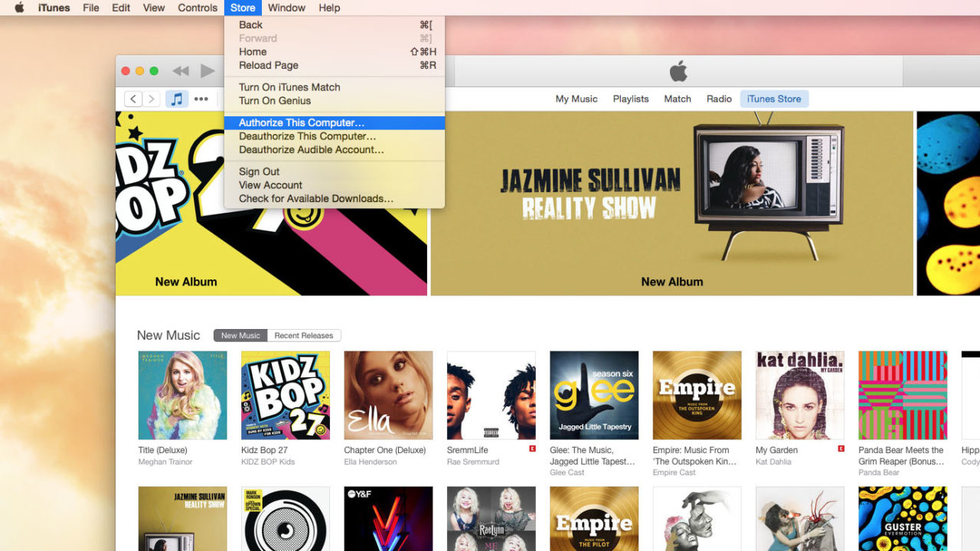The width and height of the screenshot is (980, 551).
Task: Open Mark Ronson Uptown Special cover
Action: (286, 519)
